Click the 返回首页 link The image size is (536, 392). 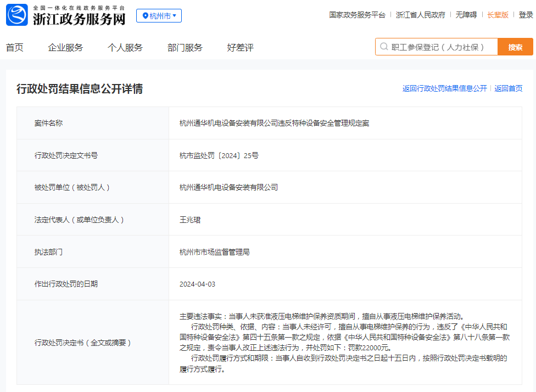pos(509,88)
